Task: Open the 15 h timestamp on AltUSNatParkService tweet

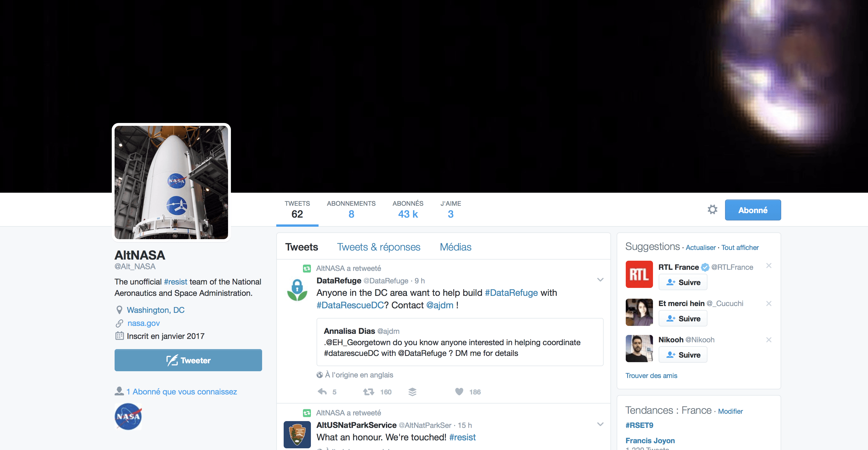Action: pyautogui.click(x=465, y=425)
